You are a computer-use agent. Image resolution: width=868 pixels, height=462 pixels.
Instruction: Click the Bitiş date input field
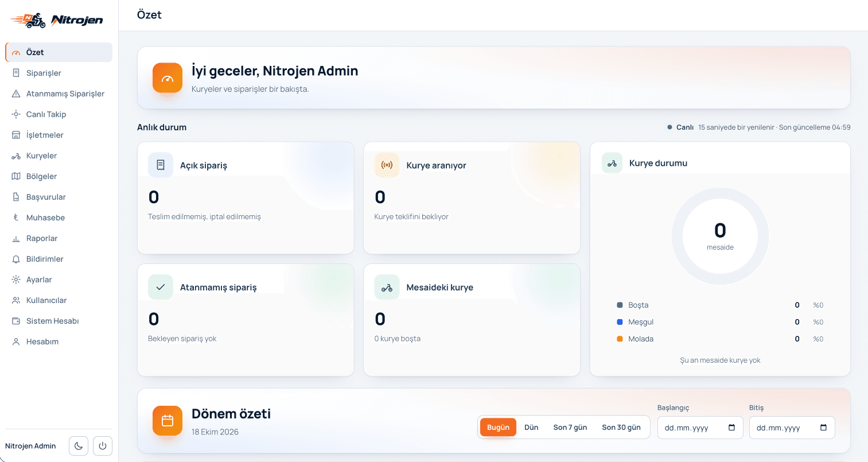[x=792, y=428]
